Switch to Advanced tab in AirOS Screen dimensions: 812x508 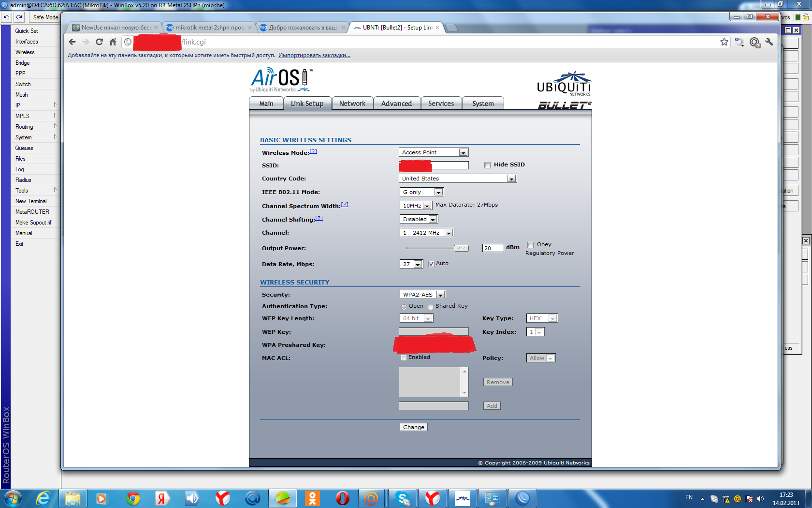pyautogui.click(x=396, y=104)
